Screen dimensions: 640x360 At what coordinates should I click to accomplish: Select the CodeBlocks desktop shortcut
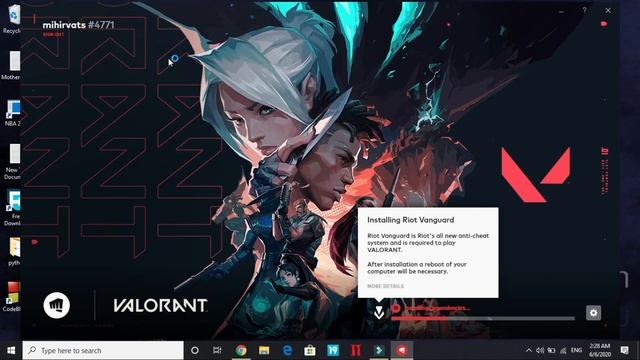point(11,297)
